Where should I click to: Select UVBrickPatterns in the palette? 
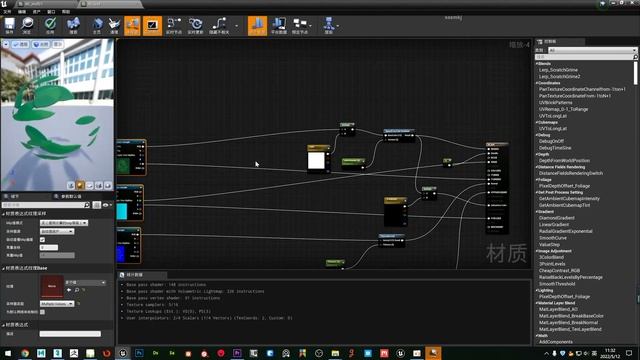coord(556,103)
